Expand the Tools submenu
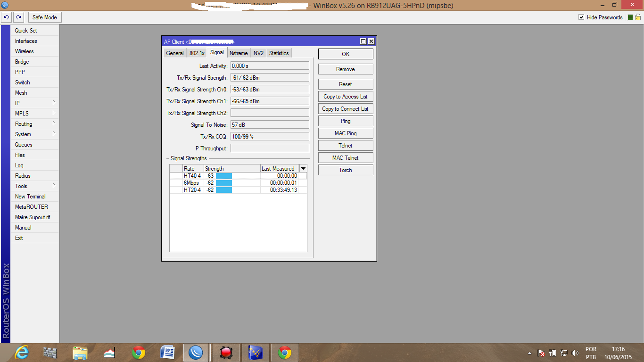This screenshot has height=362, width=644. [35, 186]
